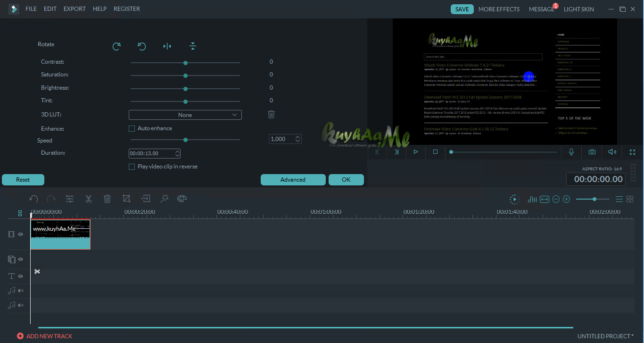The height and width of the screenshot is (343, 644).
Task: Zoom out the timeline with minus icon
Action: coord(556,200)
